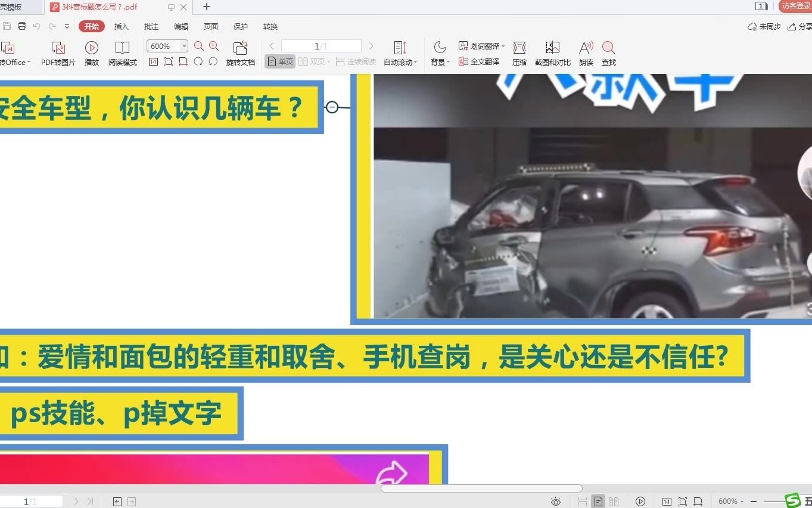Image resolution: width=812 pixels, height=508 pixels.
Task: Click status bar fit-page icon
Action: pos(683,501)
